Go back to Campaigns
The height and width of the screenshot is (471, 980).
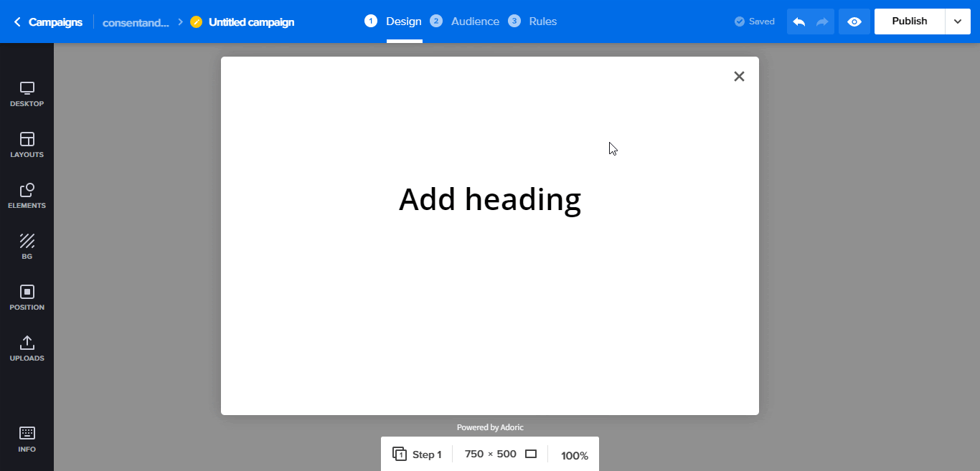pyautogui.click(x=47, y=22)
